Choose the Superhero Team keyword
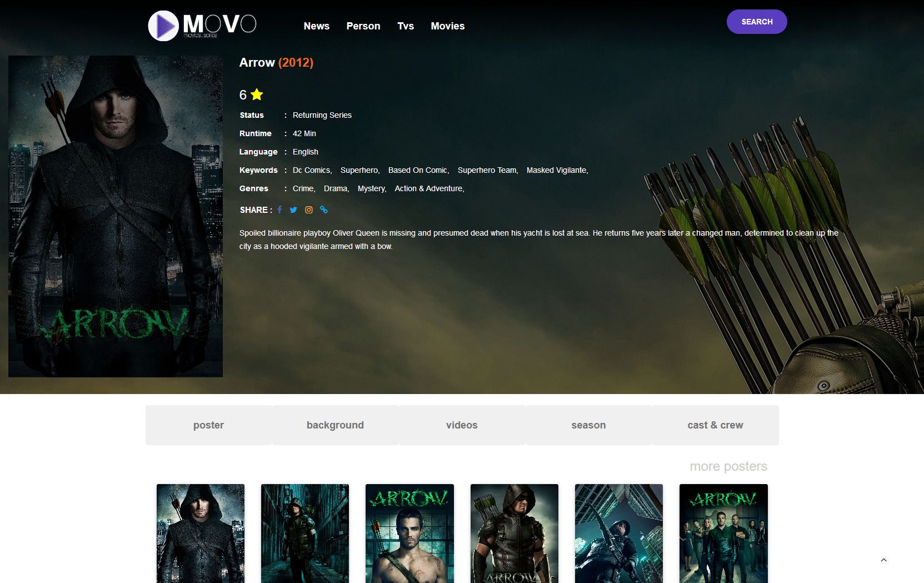The width and height of the screenshot is (924, 583). click(488, 170)
